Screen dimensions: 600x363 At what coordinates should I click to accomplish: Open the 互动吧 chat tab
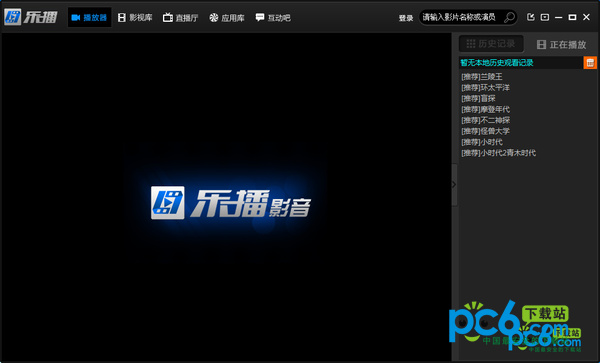pos(273,18)
